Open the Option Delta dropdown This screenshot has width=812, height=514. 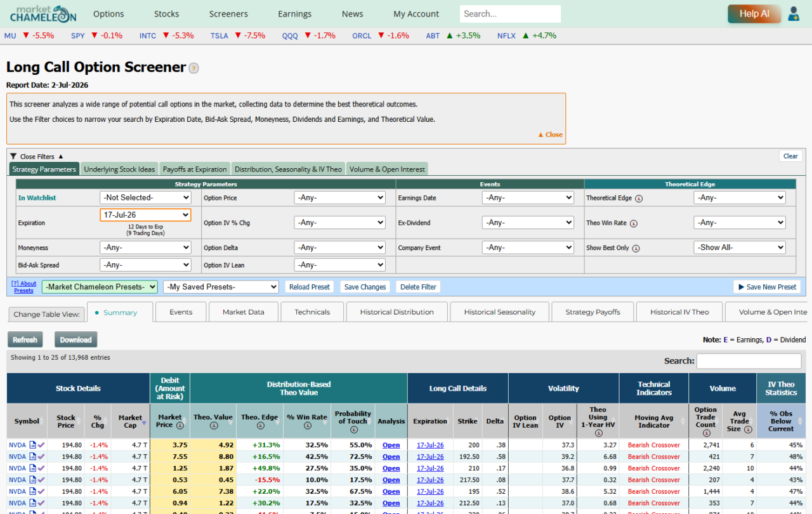click(339, 247)
